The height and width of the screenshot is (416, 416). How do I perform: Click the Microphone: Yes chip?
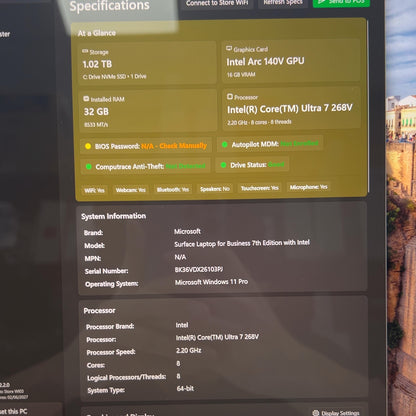[x=308, y=187]
